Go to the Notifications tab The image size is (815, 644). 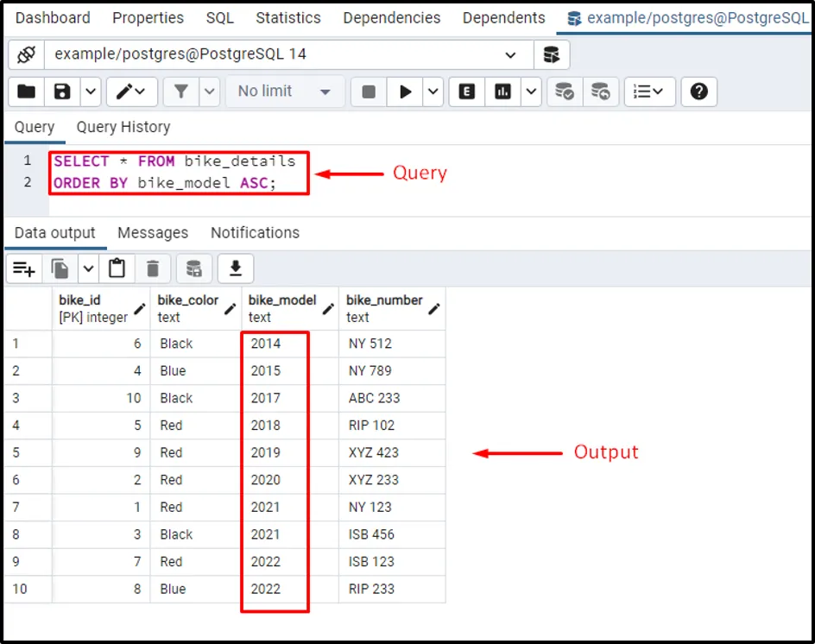click(255, 233)
